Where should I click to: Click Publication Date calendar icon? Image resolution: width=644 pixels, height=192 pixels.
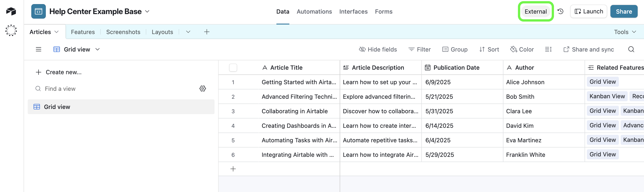point(428,68)
